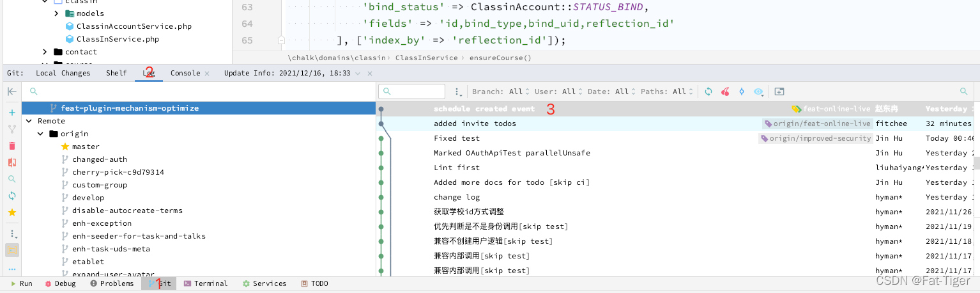Click the red trash delete branch icon
Image resolution: width=980 pixels, height=293 pixels.
click(x=11, y=146)
